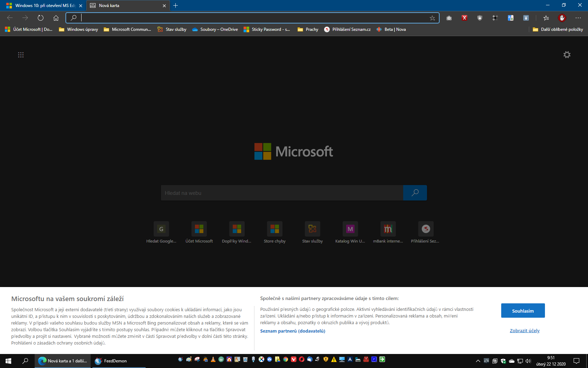Launch Opera from the taskbar
The width and height of the screenshot is (588, 368).
click(302, 359)
